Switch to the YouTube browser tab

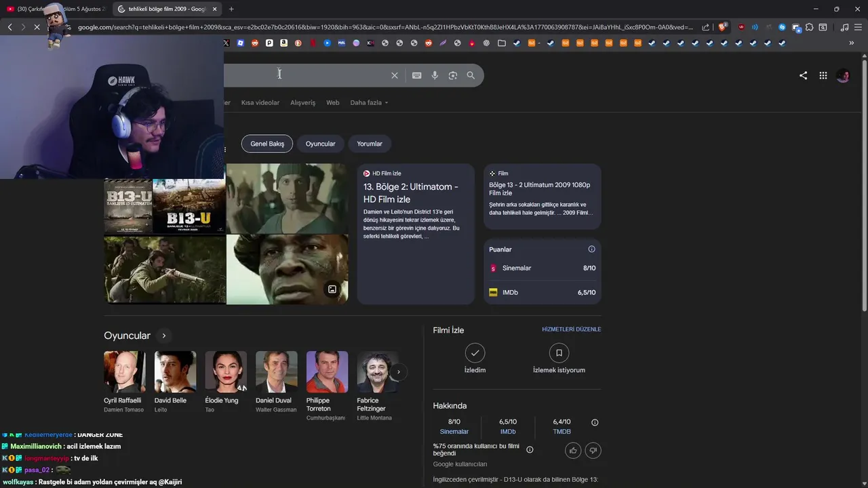56,9
